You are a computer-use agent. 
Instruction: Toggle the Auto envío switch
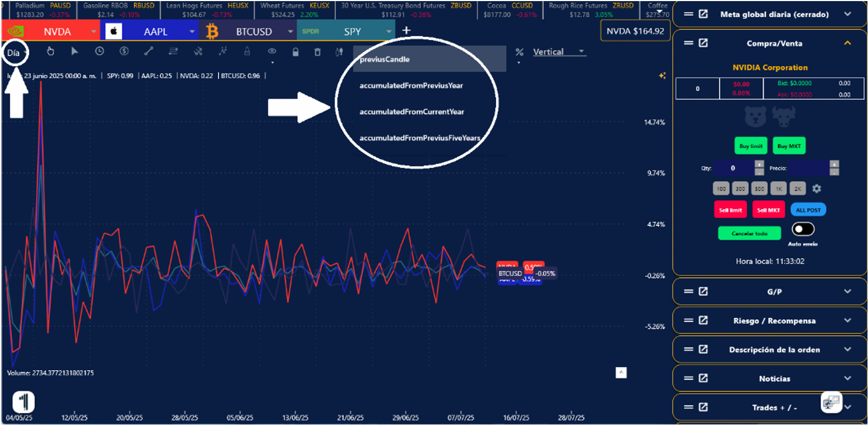point(803,229)
